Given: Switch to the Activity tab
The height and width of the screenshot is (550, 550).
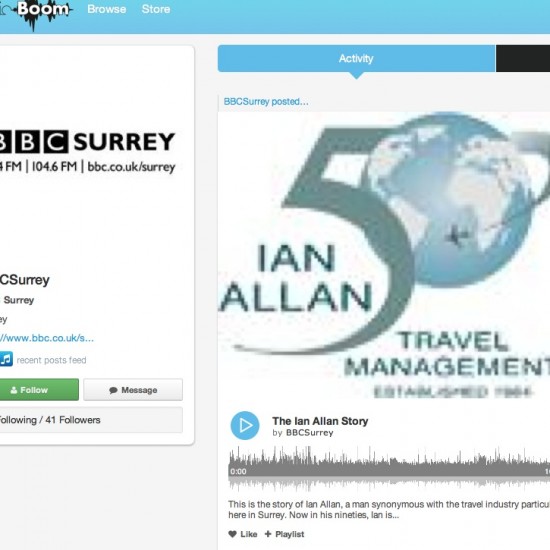Looking at the screenshot, I should pyautogui.click(x=356, y=59).
